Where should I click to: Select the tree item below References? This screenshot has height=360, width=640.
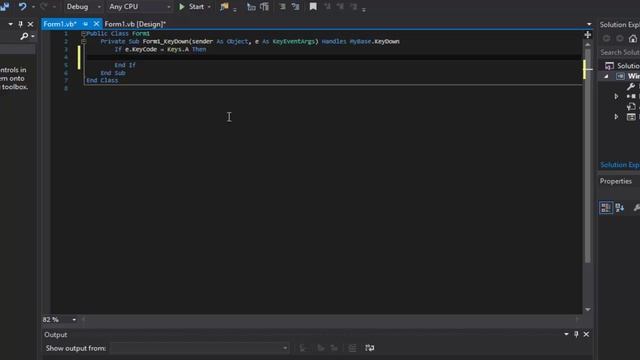pos(631,107)
